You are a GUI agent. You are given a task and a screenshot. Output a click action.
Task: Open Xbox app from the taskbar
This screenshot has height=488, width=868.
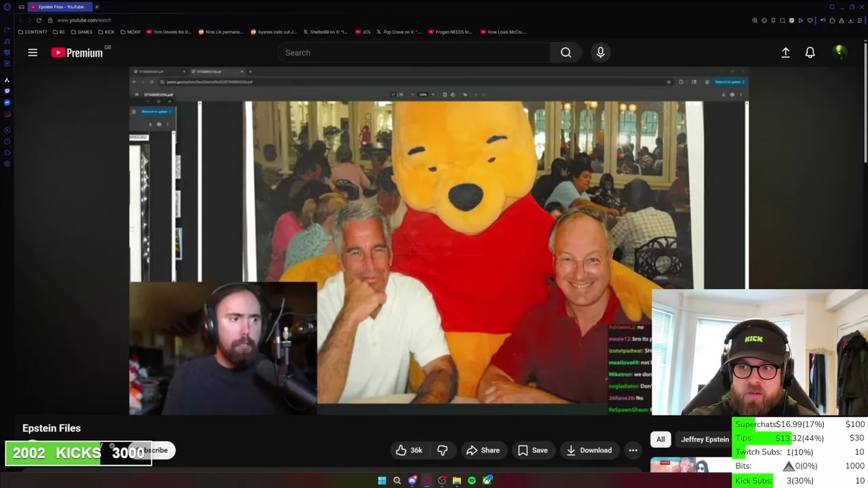pyautogui.click(x=487, y=481)
